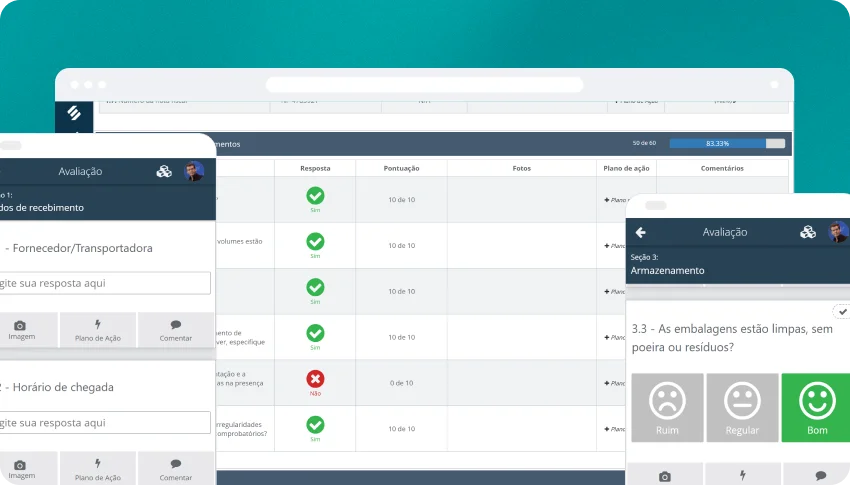Tap back arrow in Armazenamento phone header
This screenshot has height=485, width=850.
(x=641, y=232)
